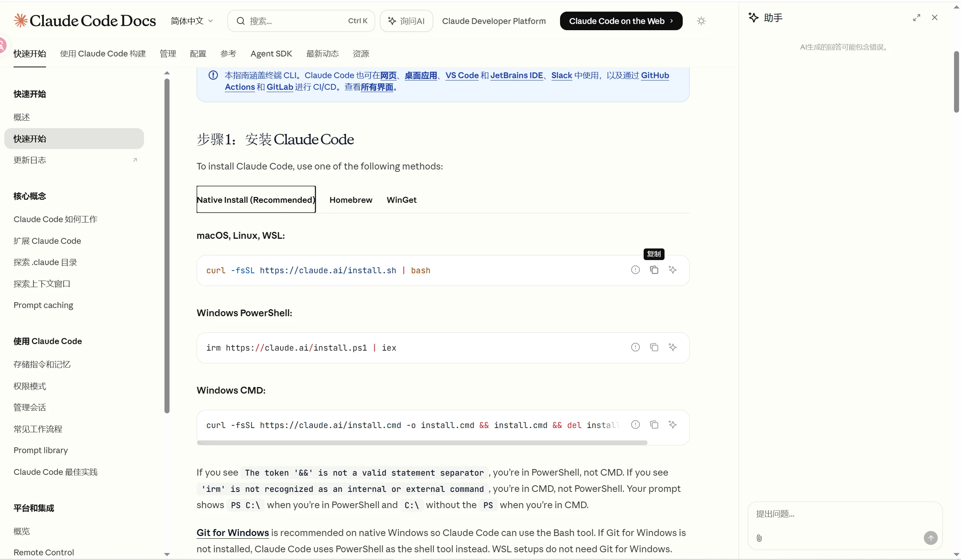Click the Claude Code Docs logo

coord(85,21)
